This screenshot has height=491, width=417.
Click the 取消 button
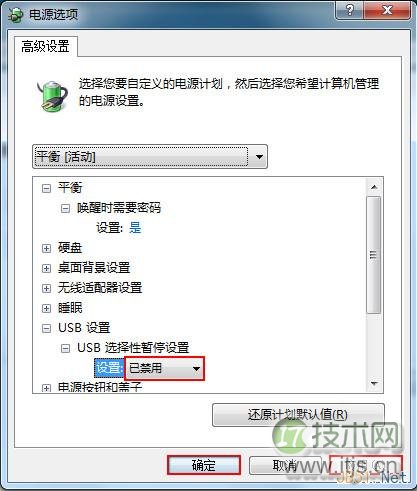coord(285,465)
